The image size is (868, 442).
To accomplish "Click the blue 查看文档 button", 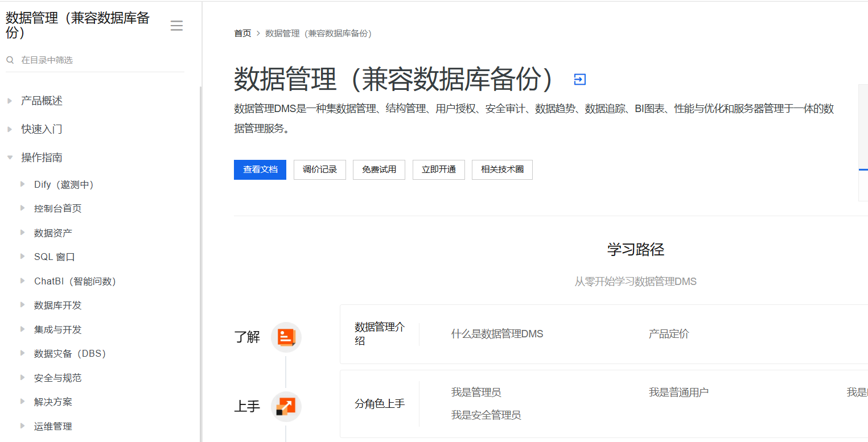I will coord(260,170).
